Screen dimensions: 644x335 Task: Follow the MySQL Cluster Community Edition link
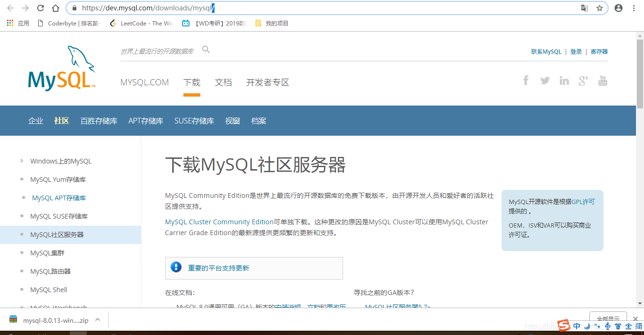pos(219,222)
